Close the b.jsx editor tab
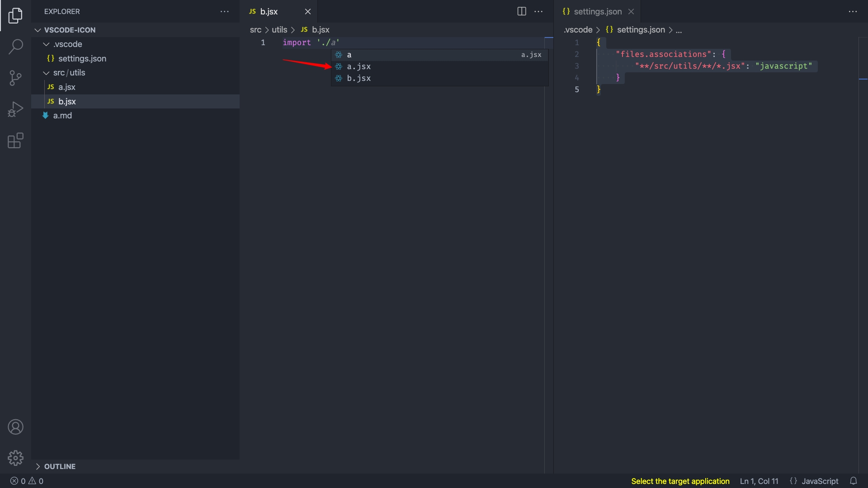Screen dimensions: 868x488 point(308,11)
